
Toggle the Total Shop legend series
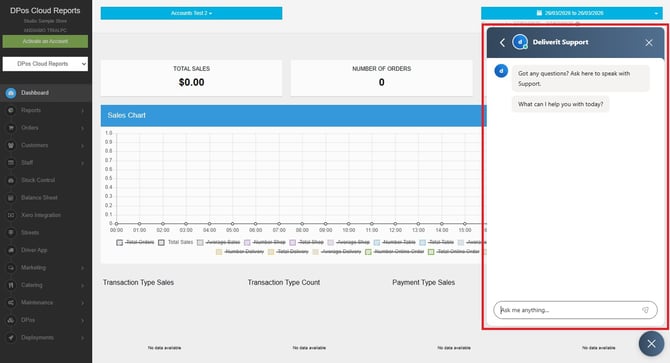306,242
